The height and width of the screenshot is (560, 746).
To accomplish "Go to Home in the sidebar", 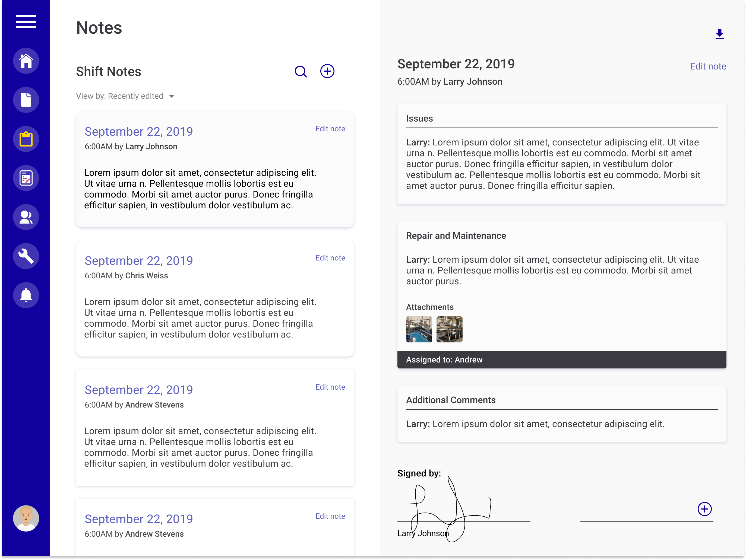I will click(26, 61).
